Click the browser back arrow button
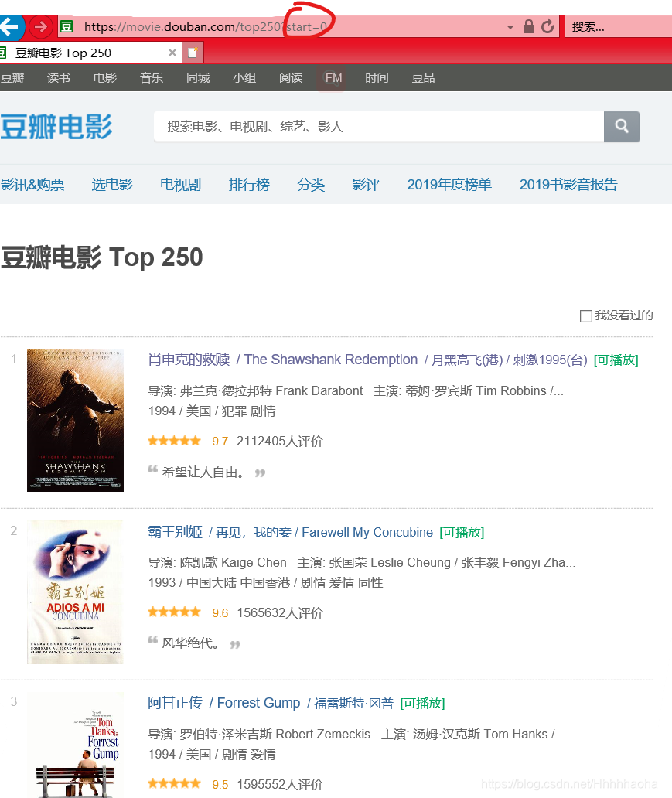672x798 pixels. [x=10, y=26]
